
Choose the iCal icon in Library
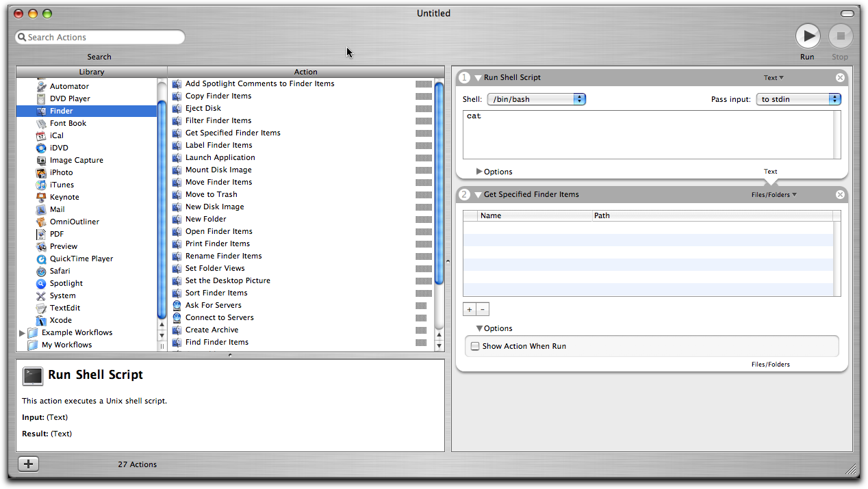click(x=41, y=135)
